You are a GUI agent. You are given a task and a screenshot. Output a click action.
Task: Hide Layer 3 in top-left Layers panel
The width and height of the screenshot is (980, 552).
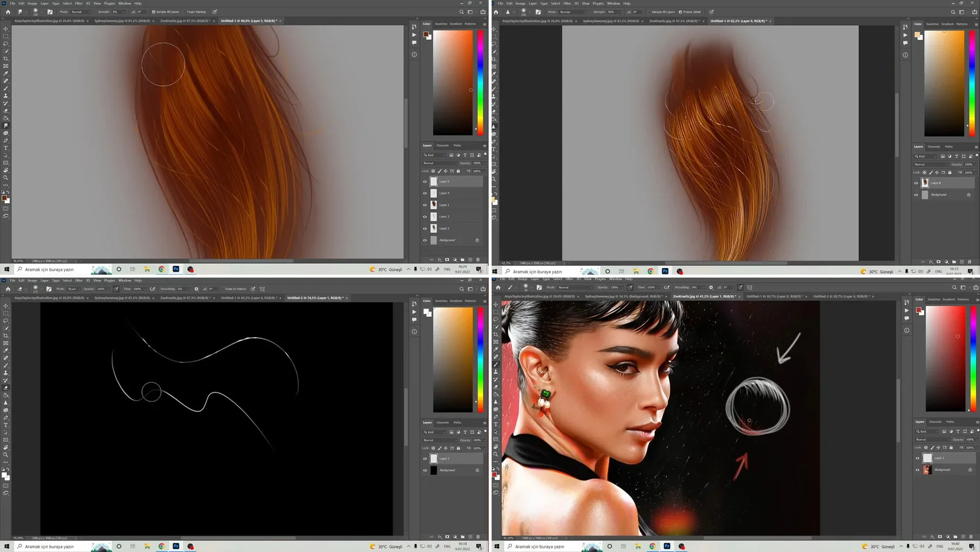coord(425,216)
